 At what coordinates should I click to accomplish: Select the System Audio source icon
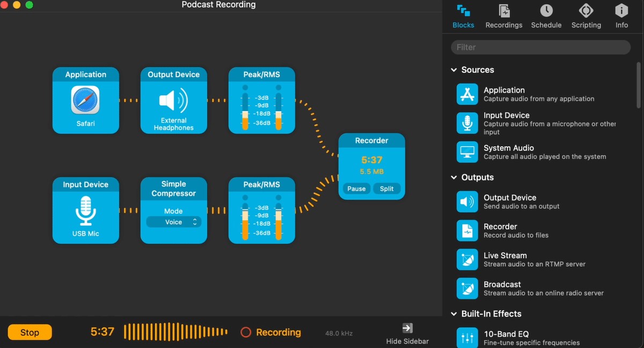pyautogui.click(x=467, y=152)
